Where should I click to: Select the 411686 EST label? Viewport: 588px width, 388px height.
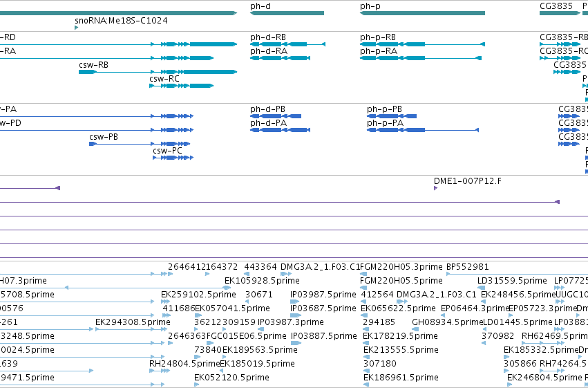point(178,308)
